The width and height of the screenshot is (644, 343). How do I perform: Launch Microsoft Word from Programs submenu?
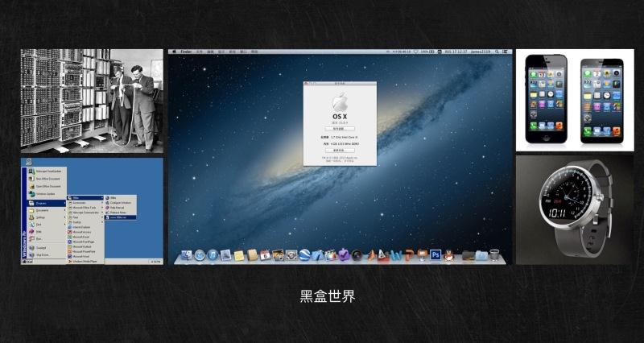pos(85,256)
